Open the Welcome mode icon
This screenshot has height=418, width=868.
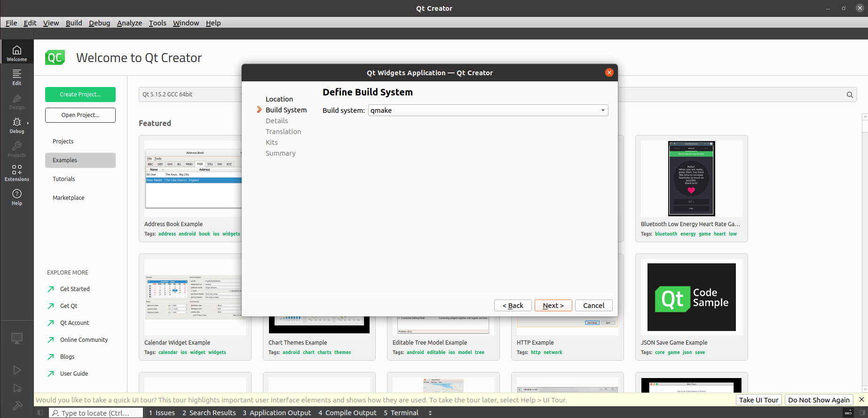[17, 53]
